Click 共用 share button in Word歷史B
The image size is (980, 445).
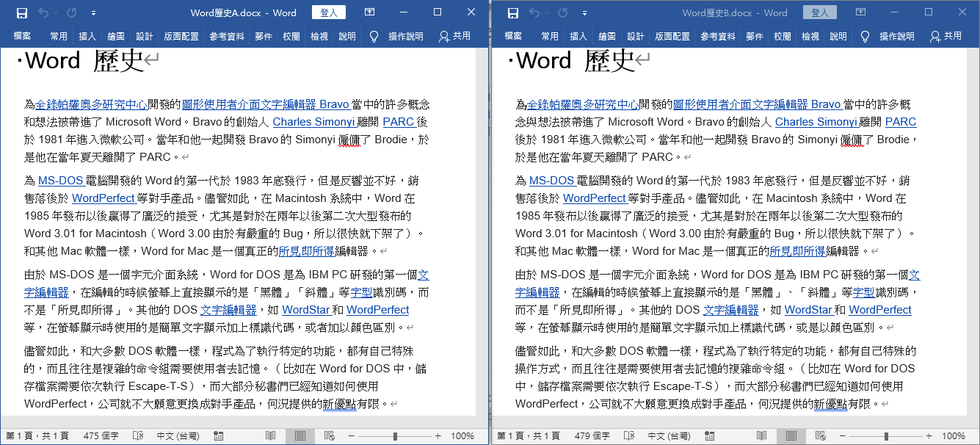pos(945,36)
